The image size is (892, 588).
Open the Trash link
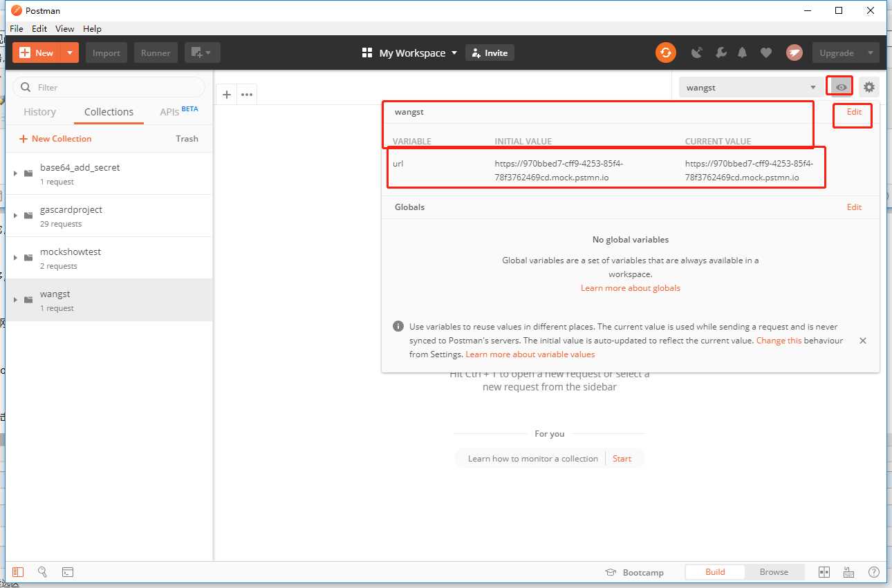tap(187, 139)
